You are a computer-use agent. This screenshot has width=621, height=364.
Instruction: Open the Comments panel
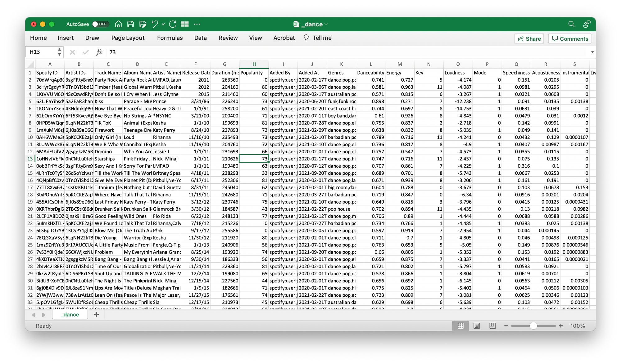tap(570, 38)
